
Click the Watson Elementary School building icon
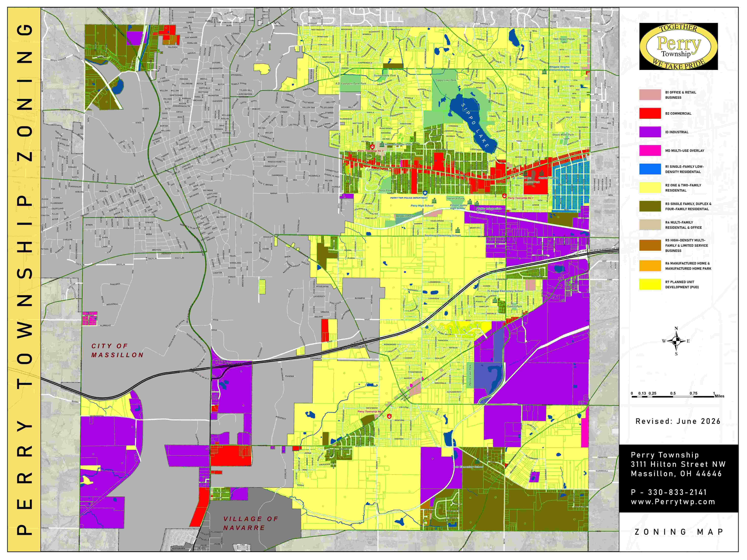(x=382, y=144)
